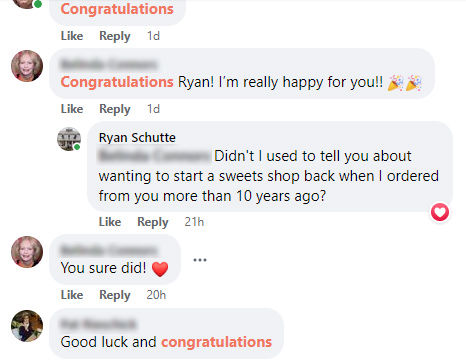Image resolution: width=466 pixels, height=362 pixels.
Task: Click the 21h timestamp on Ryan's reply
Action: (194, 222)
